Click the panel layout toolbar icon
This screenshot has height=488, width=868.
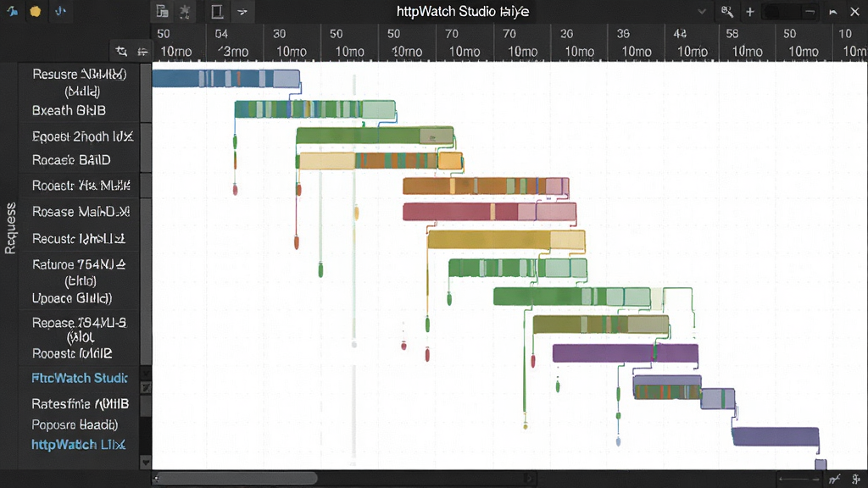click(217, 11)
